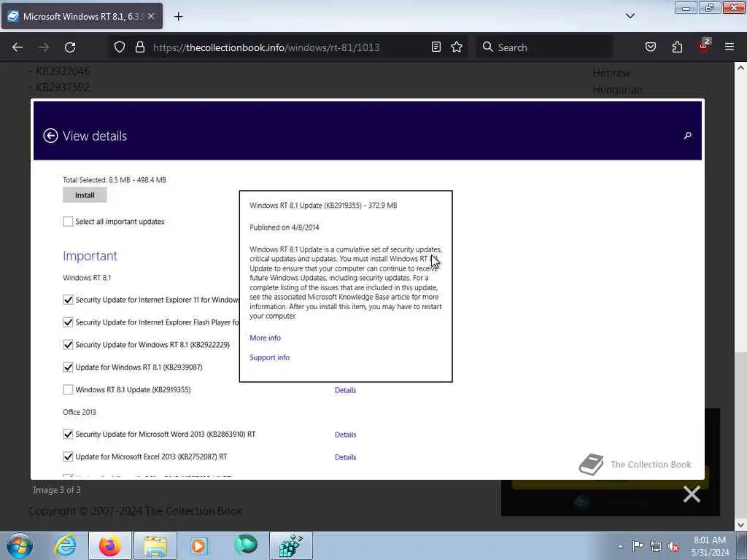
Task: Open the Support info link
Action: [x=270, y=357]
